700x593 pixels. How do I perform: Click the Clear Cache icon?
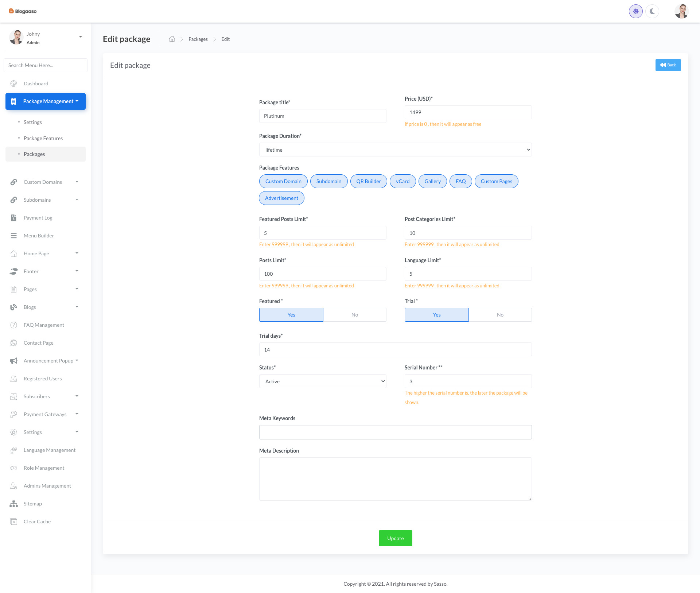click(x=13, y=522)
